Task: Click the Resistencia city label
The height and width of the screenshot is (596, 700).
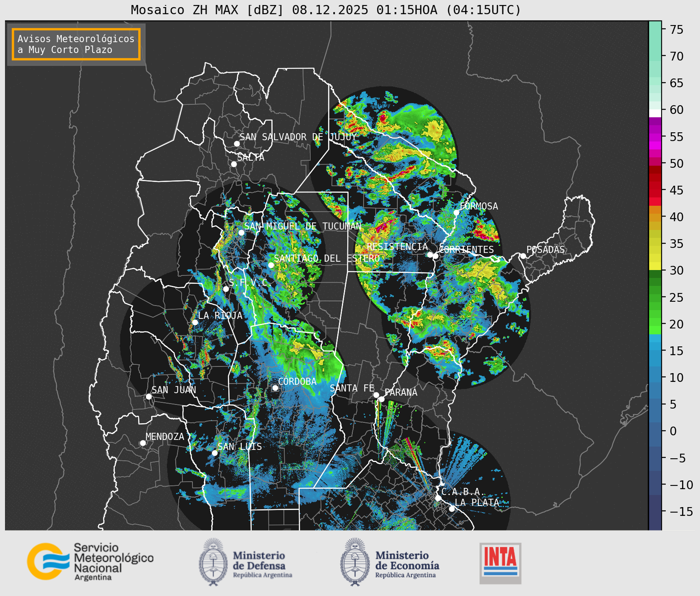Action: [x=397, y=247]
